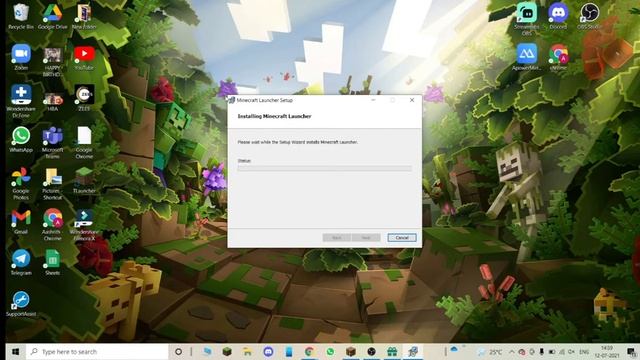
Task: Launch Zoom from the desktop
Action: (x=21, y=57)
